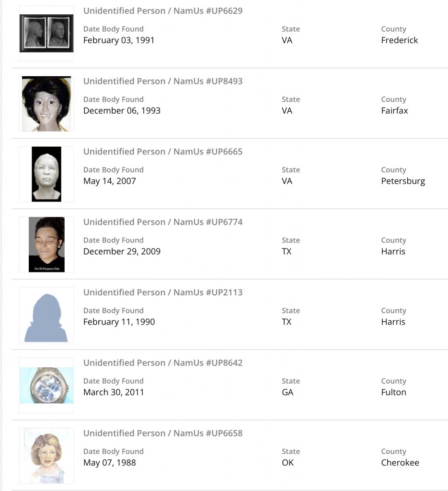Click the NamUs #UP8493 case title
The image size is (448, 491).
[163, 81]
